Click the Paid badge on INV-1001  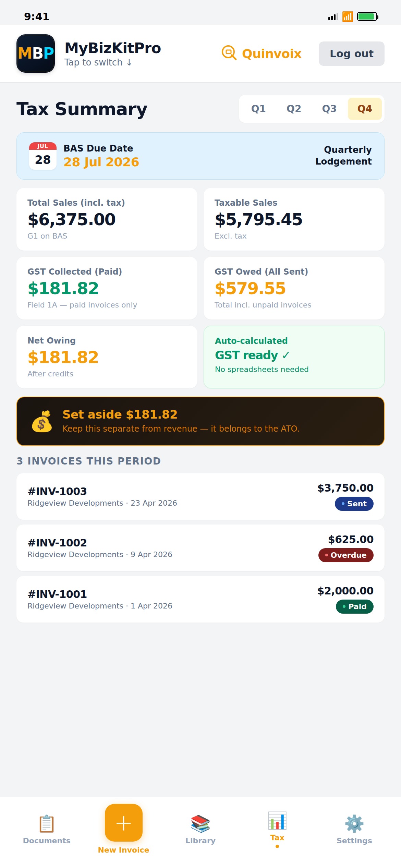[x=354, y=606]
